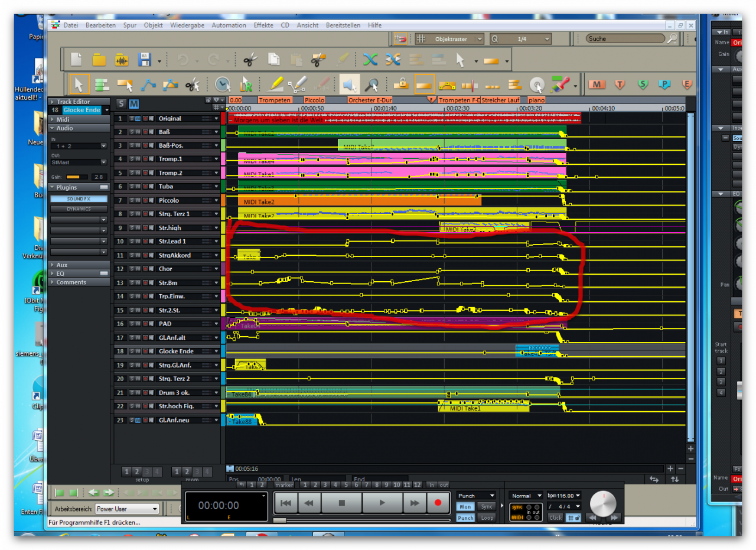Click the Suche search field
756x550 pixels.
(626, 38)
